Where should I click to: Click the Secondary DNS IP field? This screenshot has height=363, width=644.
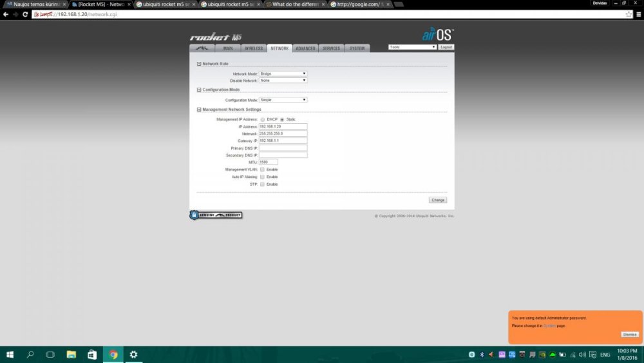[x=283, y=155]
